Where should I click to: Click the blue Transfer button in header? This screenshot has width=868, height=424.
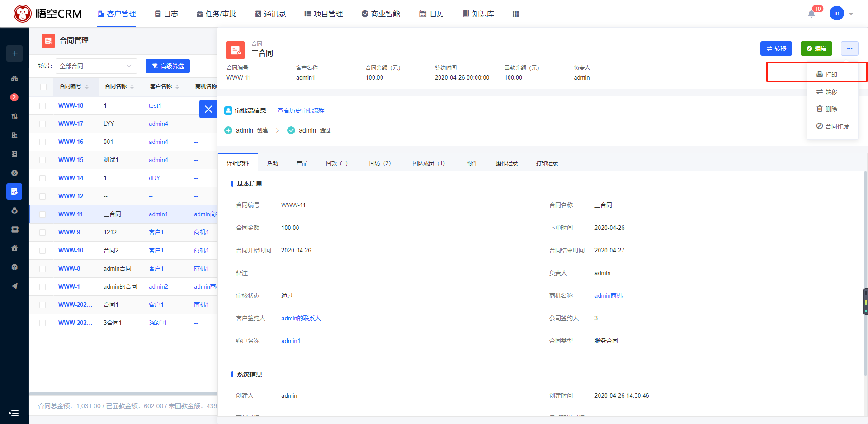(x=776, y=48)
